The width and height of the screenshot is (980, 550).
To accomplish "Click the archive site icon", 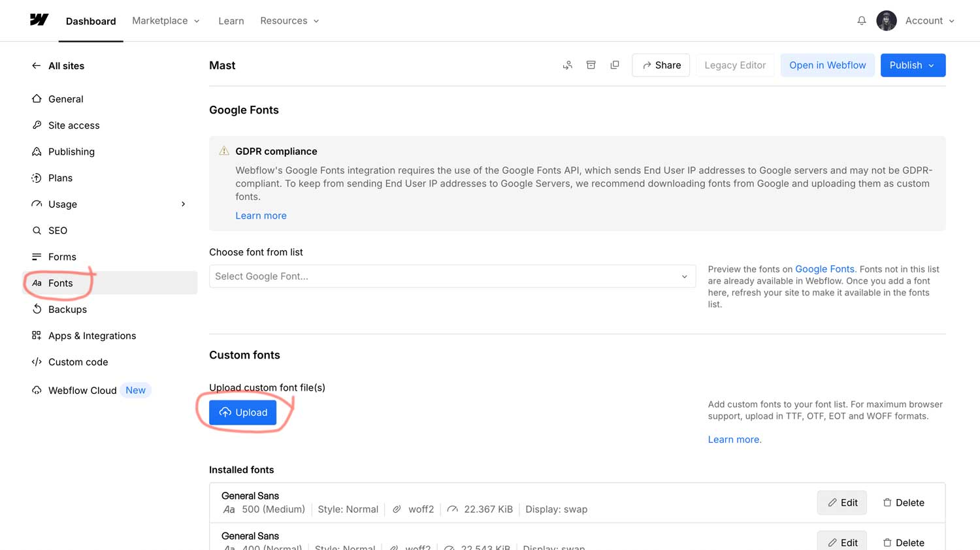I will pyautogui.click(x=591, y=65).
